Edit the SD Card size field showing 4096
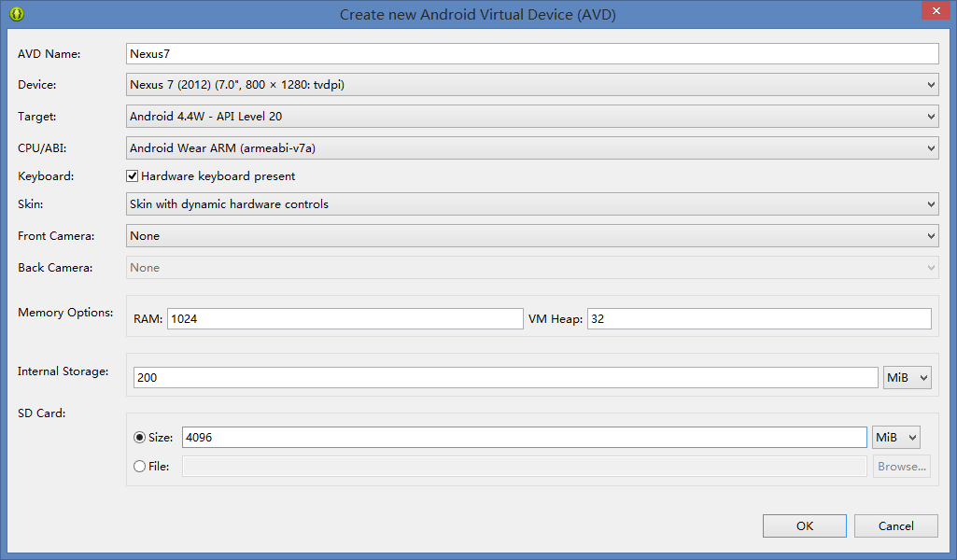The height and width of the screenshot is (560, 957). (525, 438)
